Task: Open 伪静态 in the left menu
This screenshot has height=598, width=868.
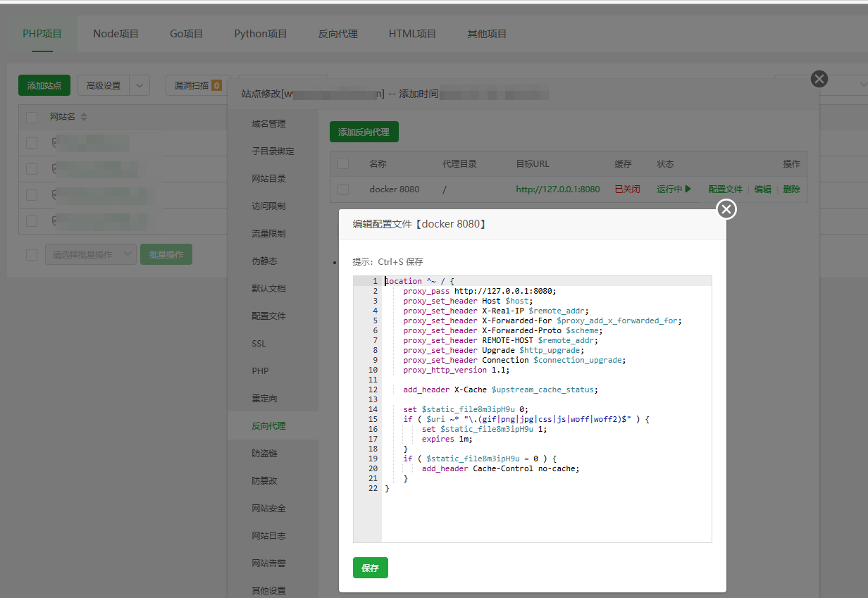Action: [x=264, y=261]
